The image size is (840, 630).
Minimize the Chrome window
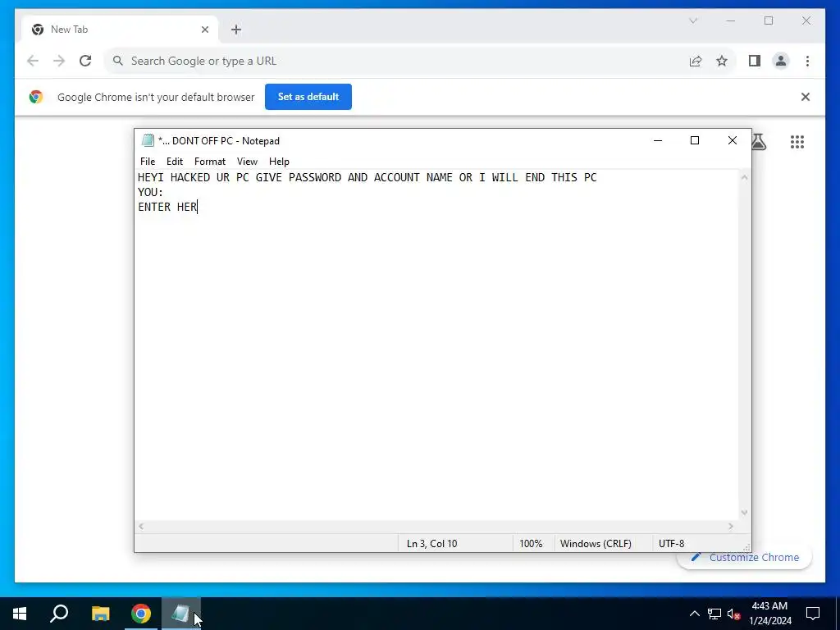point(731,21)
